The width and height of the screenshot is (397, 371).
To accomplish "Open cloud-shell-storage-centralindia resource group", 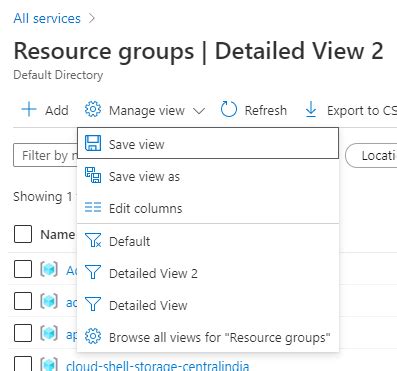I will point(157,365).
